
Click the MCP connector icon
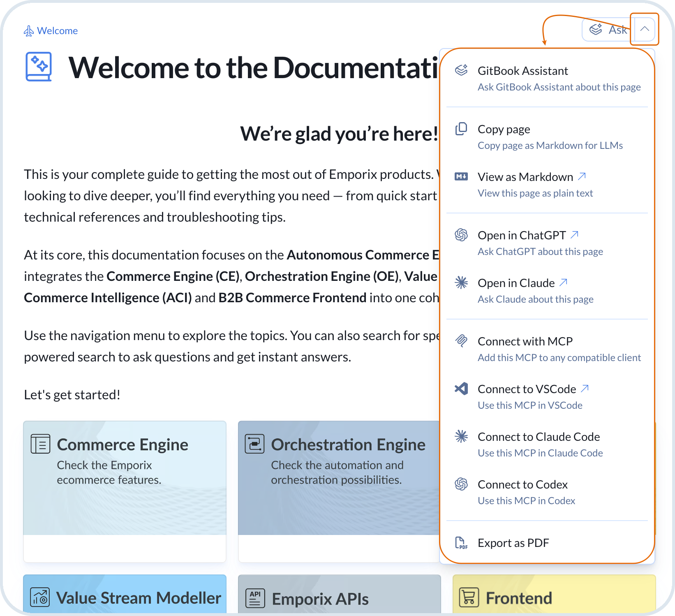pos(461,341)
